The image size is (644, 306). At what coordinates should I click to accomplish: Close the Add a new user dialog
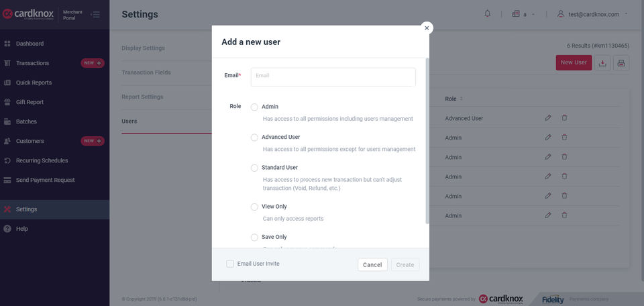[427, 28]
